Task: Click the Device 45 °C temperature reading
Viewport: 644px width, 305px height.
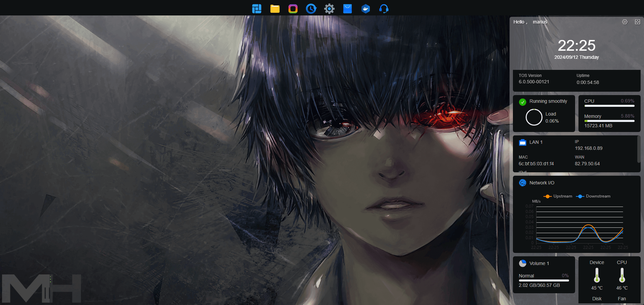Action: click(597, 288)
